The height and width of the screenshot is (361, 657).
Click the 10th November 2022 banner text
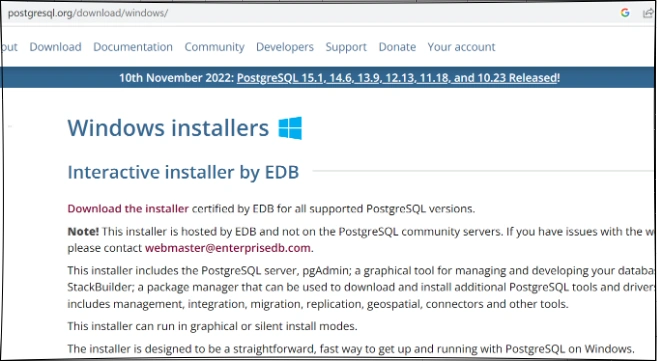176,78
